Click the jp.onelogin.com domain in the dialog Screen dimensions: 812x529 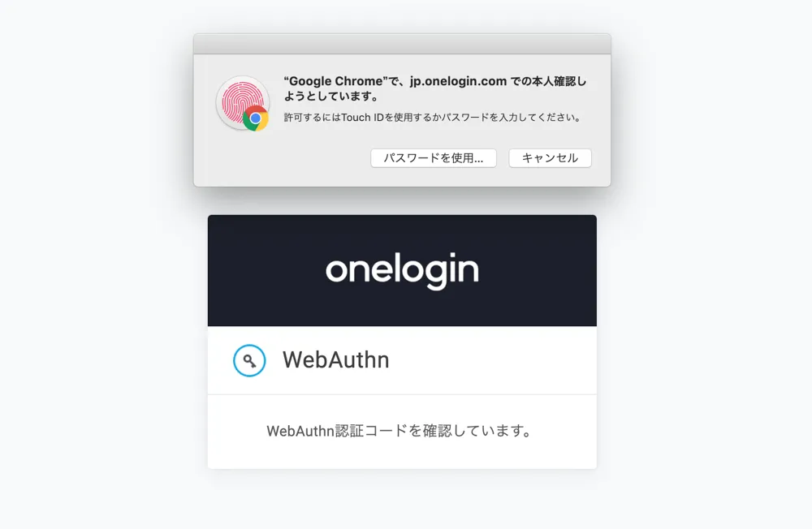point(458,81)
